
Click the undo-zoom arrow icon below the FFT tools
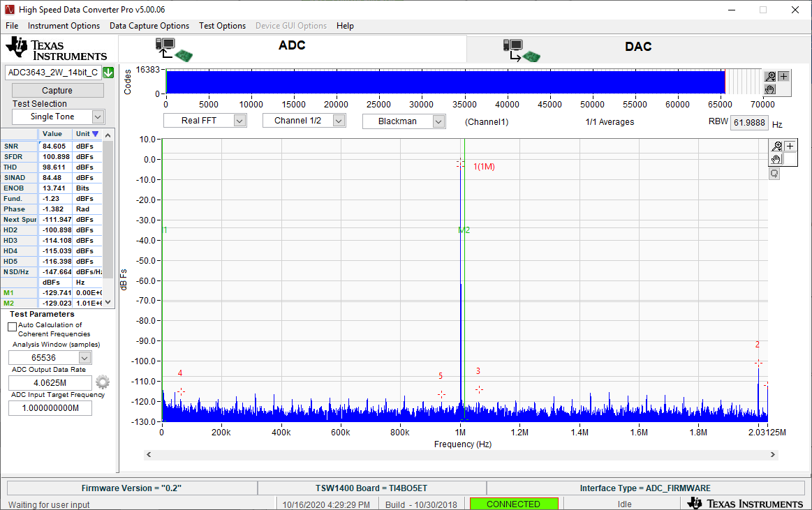point(774,172)
